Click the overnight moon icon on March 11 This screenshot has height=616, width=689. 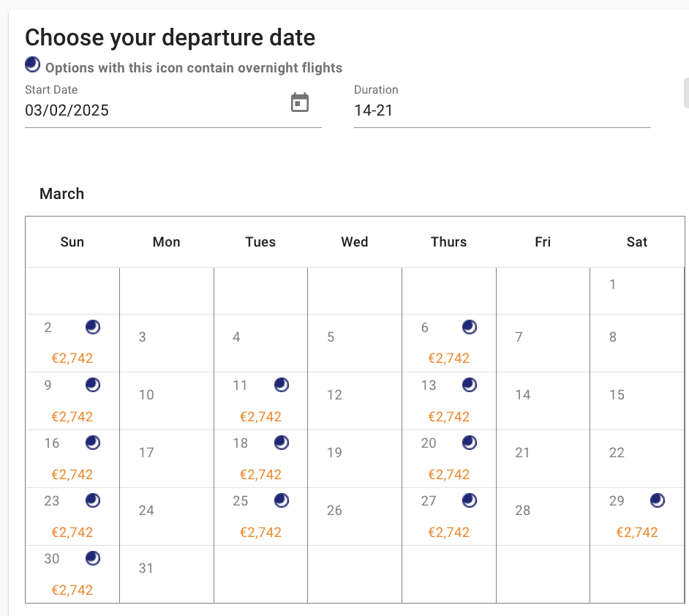(282, 385)
